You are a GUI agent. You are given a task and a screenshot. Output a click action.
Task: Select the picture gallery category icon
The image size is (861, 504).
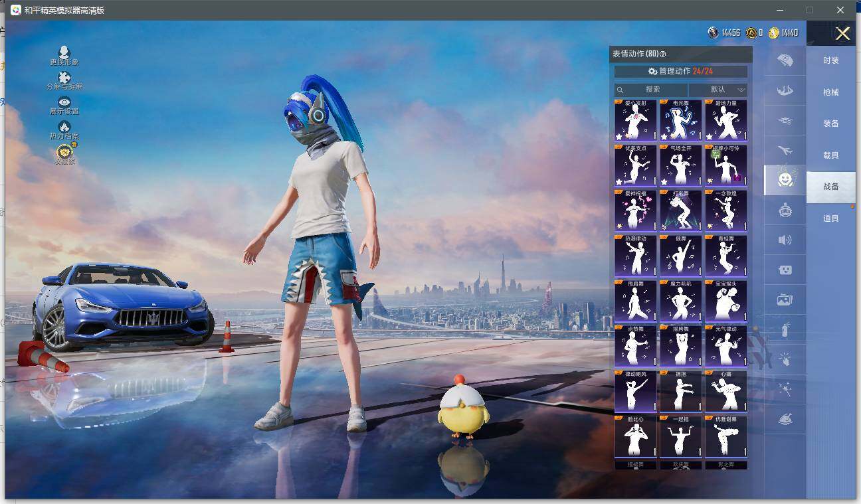(785, 299)
